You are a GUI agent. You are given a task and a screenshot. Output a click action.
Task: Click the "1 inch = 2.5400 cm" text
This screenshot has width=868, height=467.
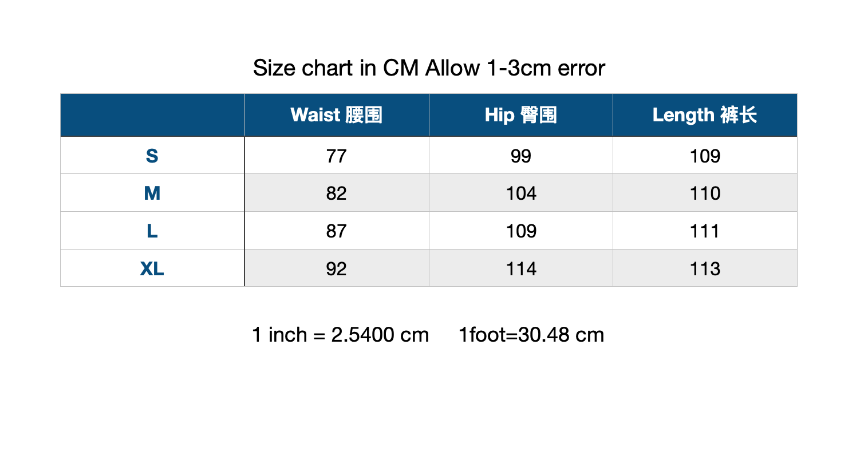click(340, 335)
